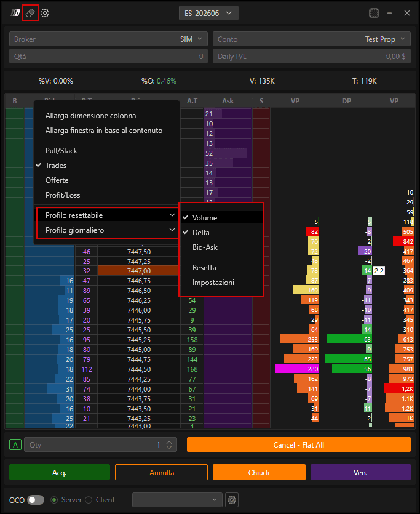Close the window with X icon

[407, 13]
